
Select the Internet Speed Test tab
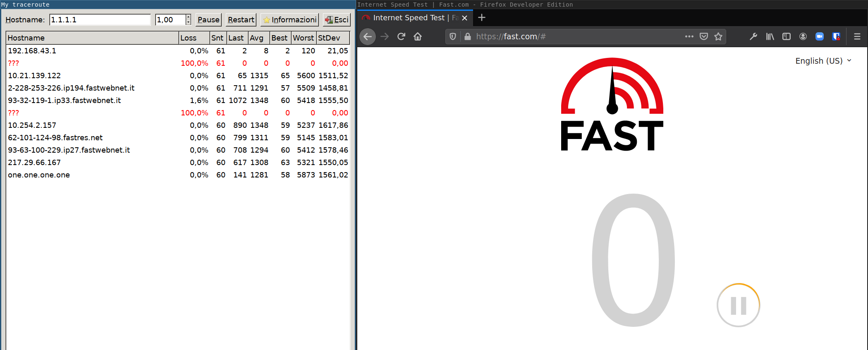409,18
